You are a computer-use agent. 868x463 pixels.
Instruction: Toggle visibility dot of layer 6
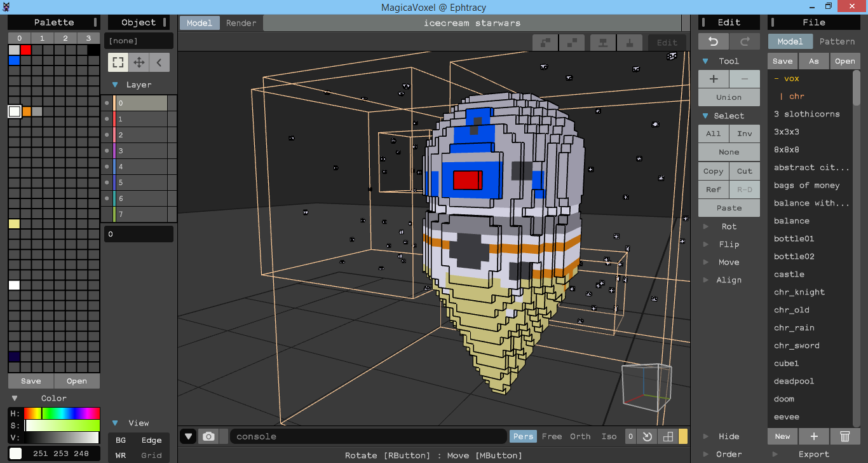coord(107,198)
